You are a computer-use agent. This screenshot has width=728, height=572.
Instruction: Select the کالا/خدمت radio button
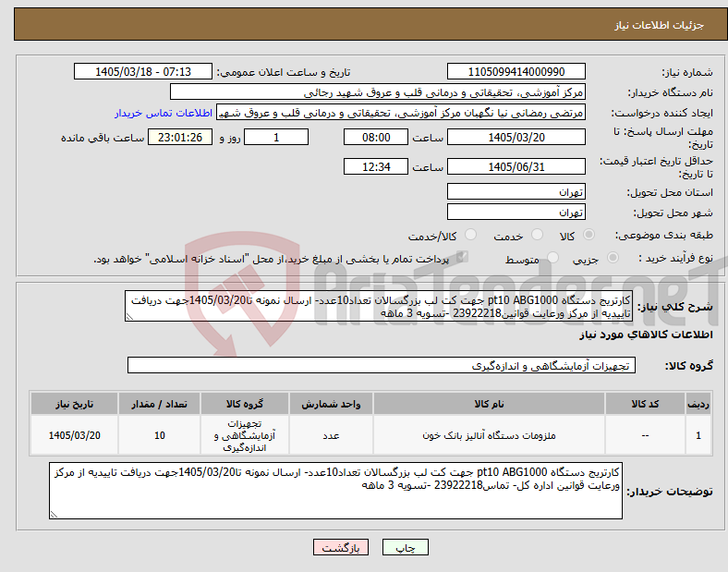471,235
